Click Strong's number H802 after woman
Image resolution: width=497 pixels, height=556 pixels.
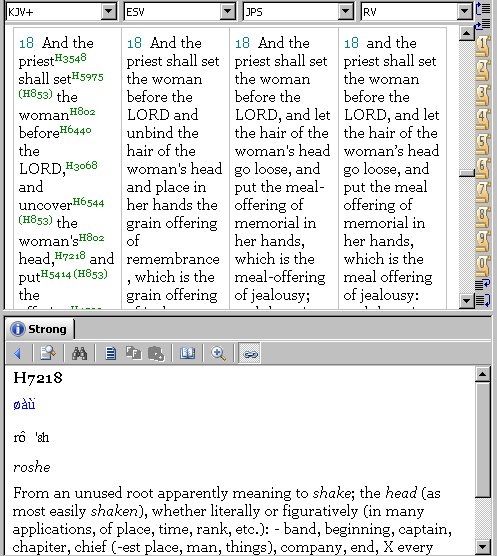82,112
